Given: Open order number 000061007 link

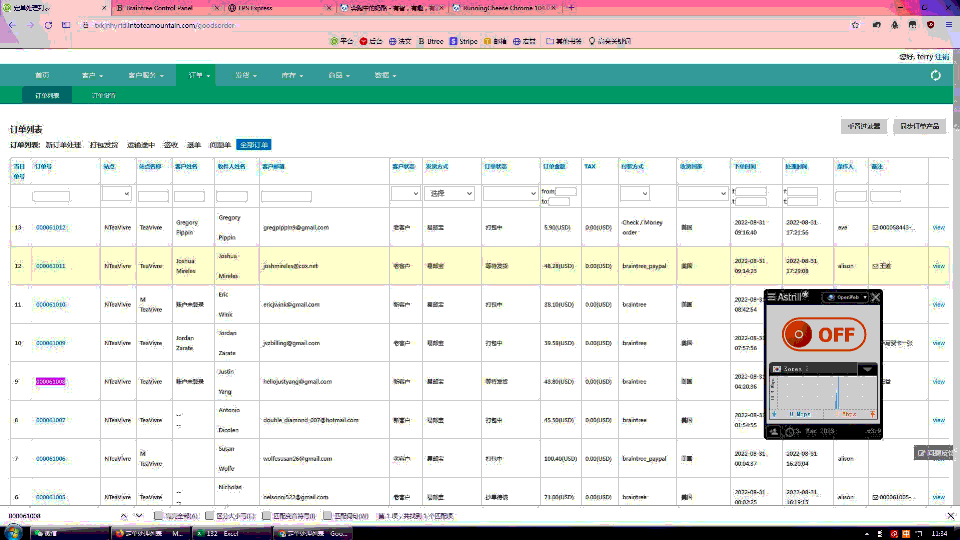Looking at the screenshot, I should (50, 420).
